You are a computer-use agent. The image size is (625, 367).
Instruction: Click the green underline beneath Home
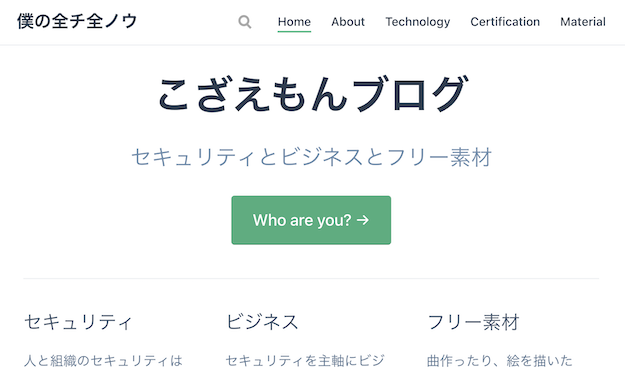tap(294, 31)
